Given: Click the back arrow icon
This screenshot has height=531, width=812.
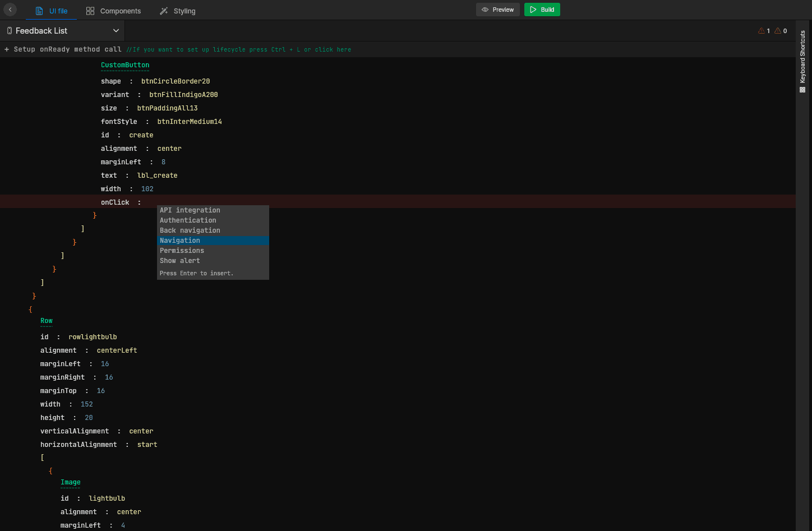Looking at the screenshot, I should click(10, 10).
